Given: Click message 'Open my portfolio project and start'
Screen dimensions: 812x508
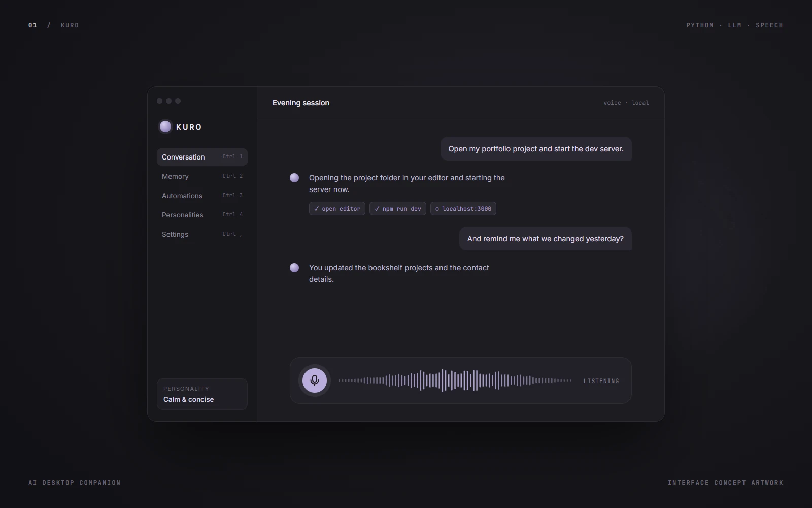Looking at the screenshot, I should (536, 149).
